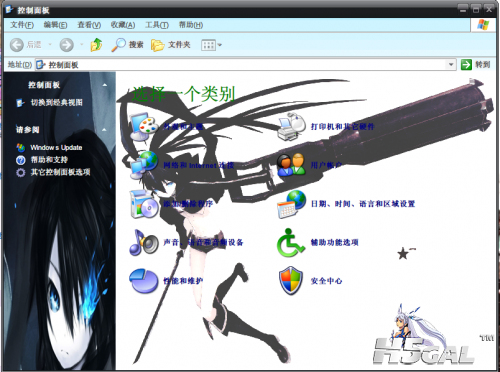Open the 工具(T) menu
This screenshot has width=500, height=372.
157,25
